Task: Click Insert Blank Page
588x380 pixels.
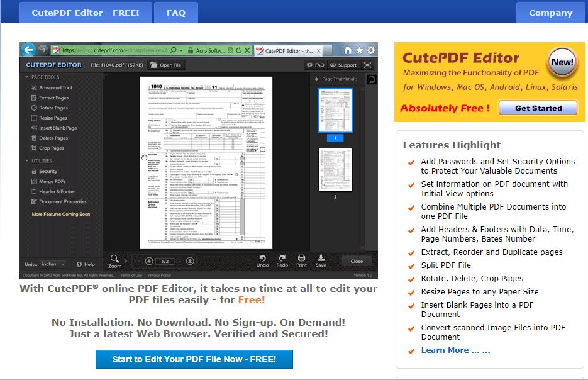Action: coord(56,128)
